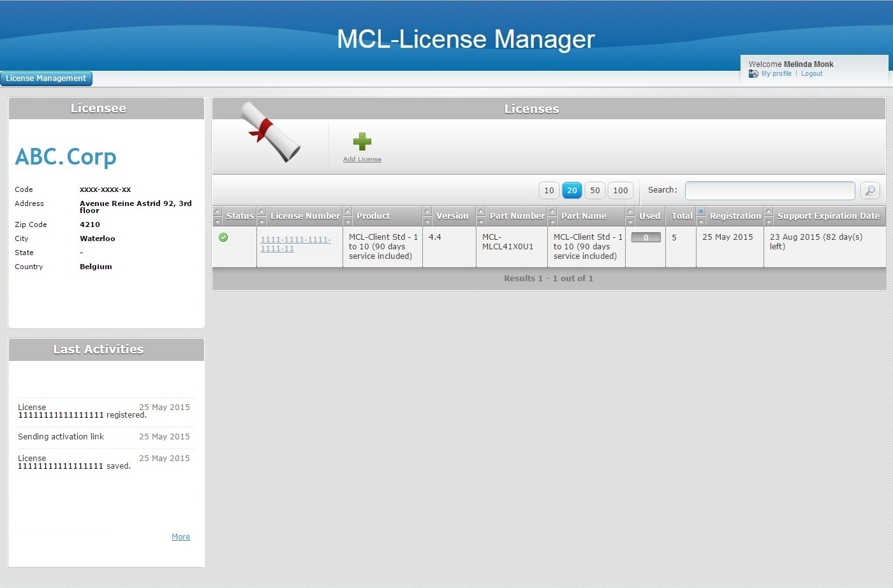The image size is (893, 588).
Task: Open license 1111-1111-1111-1111-11 link
Action: tap(295, 244)
